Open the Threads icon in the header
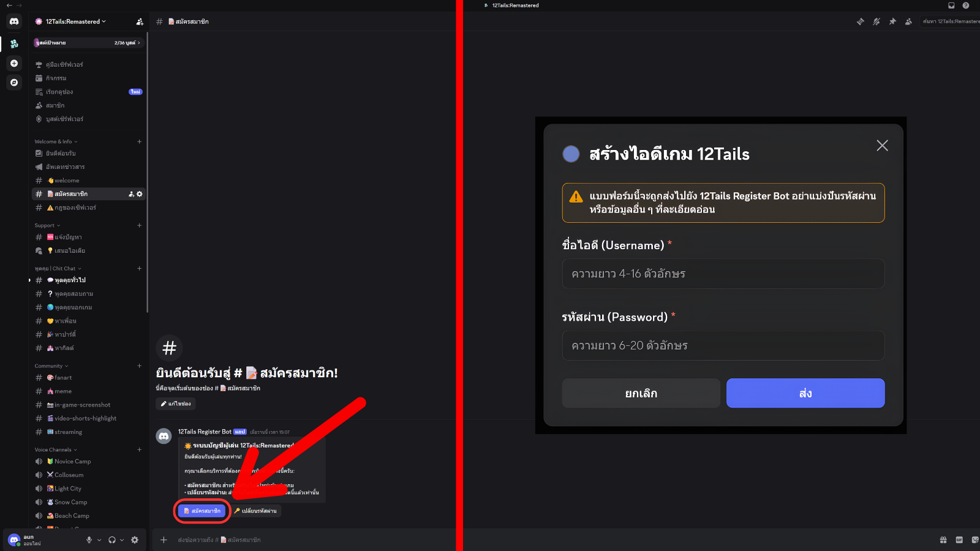 point(861,21)
